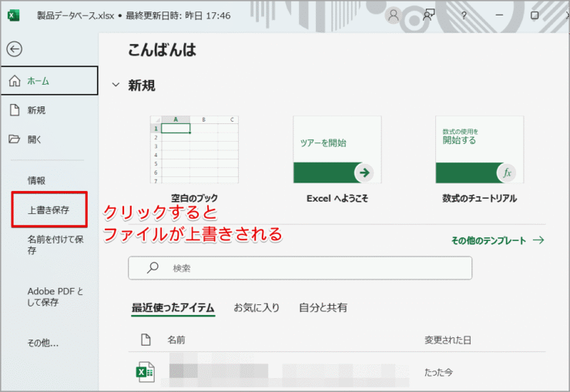570x392 pixels.
Task: Click 上書き保存 to overwrite file
Action: (49, 210)
